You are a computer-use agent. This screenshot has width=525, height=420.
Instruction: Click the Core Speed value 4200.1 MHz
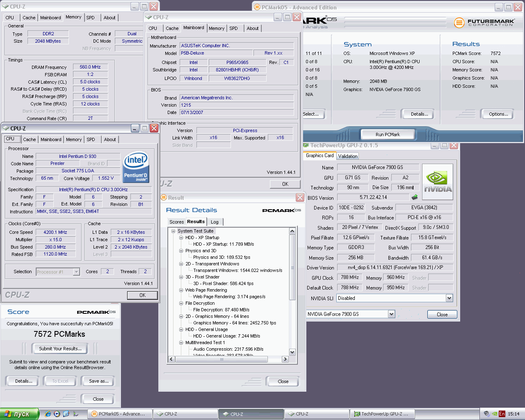pos(55,232)
